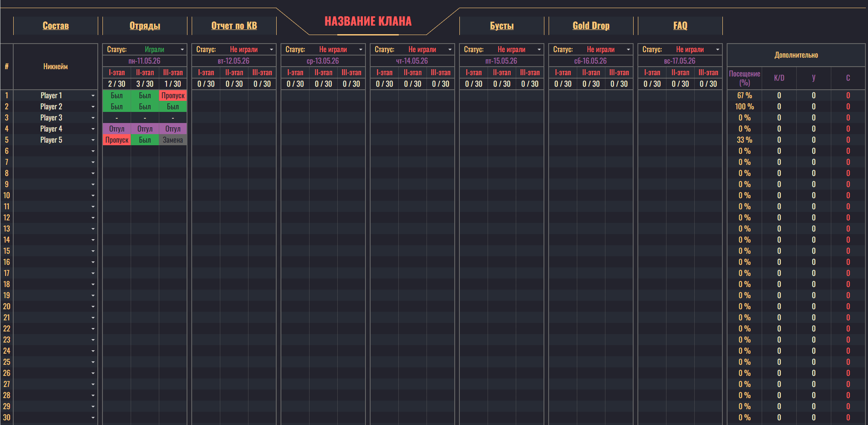The height and width of the screenshot is (425, 868).
Task: Expand the Player 3 nickname dropdown
Action: point(93,118)
